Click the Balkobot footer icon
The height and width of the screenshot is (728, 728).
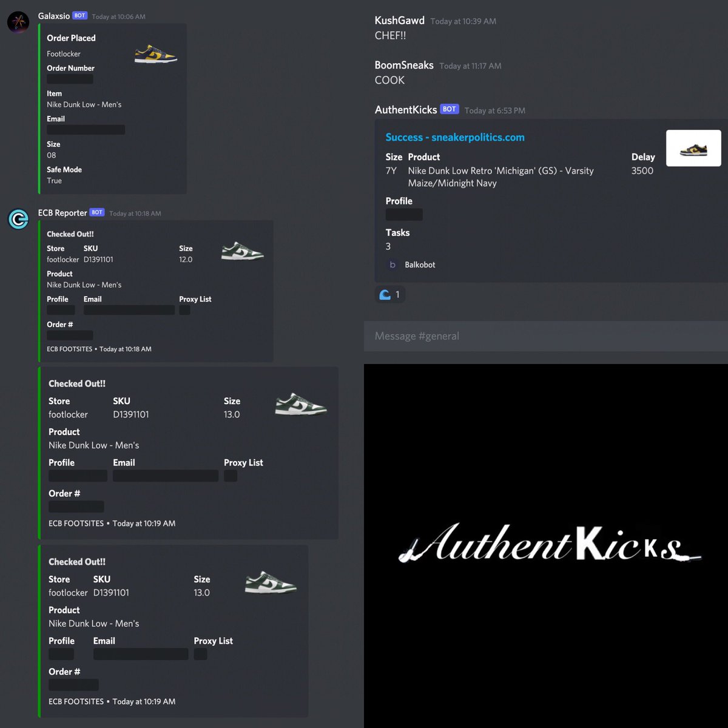click(x=393, y=265)
